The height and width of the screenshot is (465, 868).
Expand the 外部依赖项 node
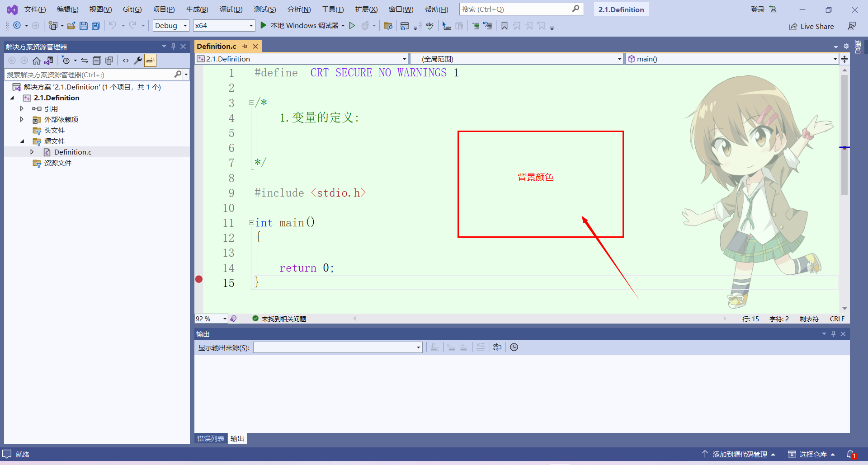[x=21, y=119]
